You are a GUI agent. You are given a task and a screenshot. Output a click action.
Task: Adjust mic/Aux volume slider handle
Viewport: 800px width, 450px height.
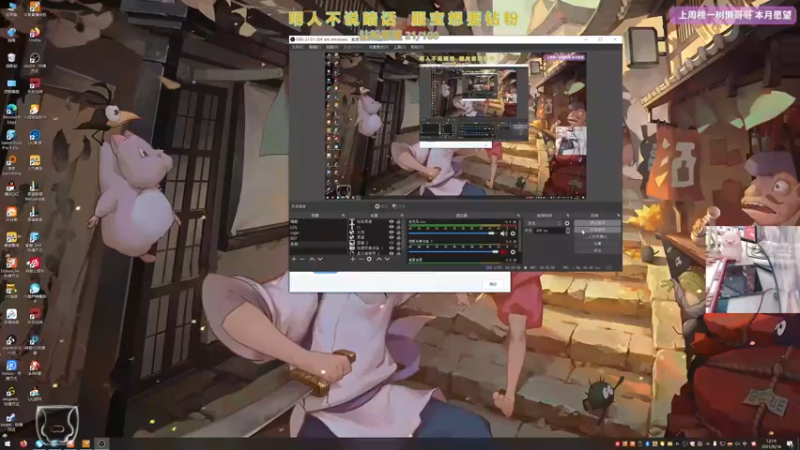point(491,234)
